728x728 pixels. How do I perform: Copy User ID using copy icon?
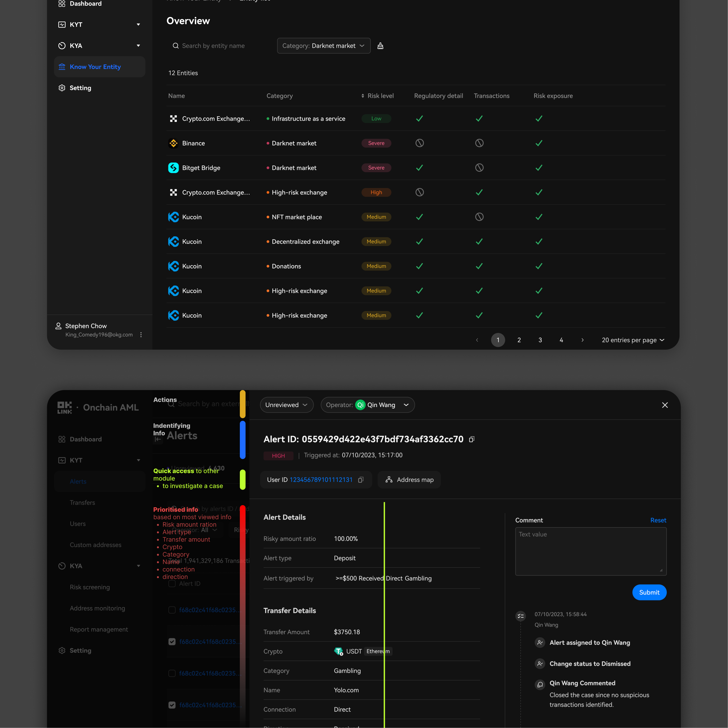[x=360, y=480]
